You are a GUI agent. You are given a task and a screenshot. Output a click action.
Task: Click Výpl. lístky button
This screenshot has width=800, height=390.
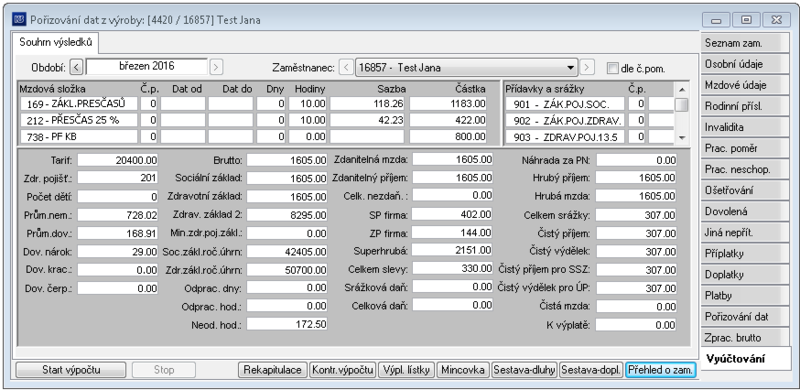pos(407,370)
